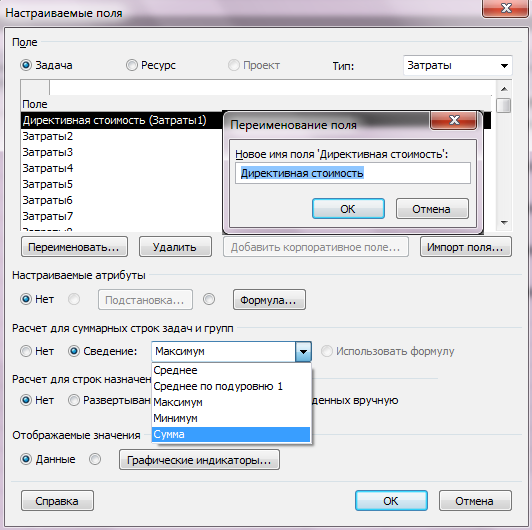532x530 pixels.
Task: Cancel rename with Отмена in Переименование поля
Action: 432,209
